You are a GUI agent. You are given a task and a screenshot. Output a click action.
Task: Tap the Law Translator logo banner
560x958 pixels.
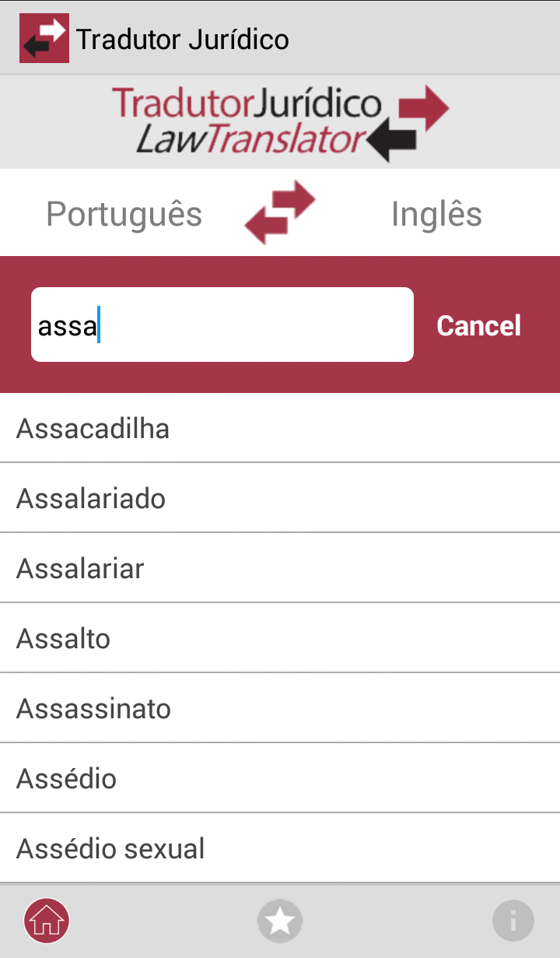coord(280,122)
